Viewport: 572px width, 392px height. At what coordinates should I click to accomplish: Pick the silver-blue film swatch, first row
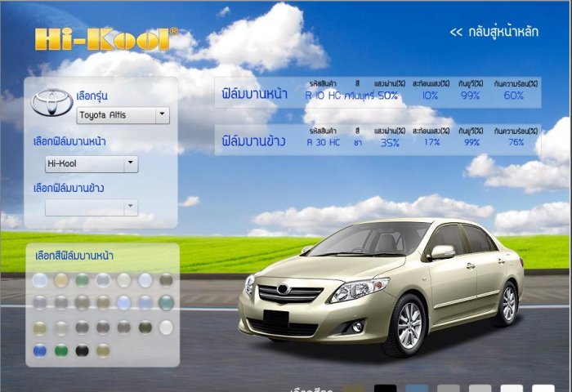tap(103, 280)
